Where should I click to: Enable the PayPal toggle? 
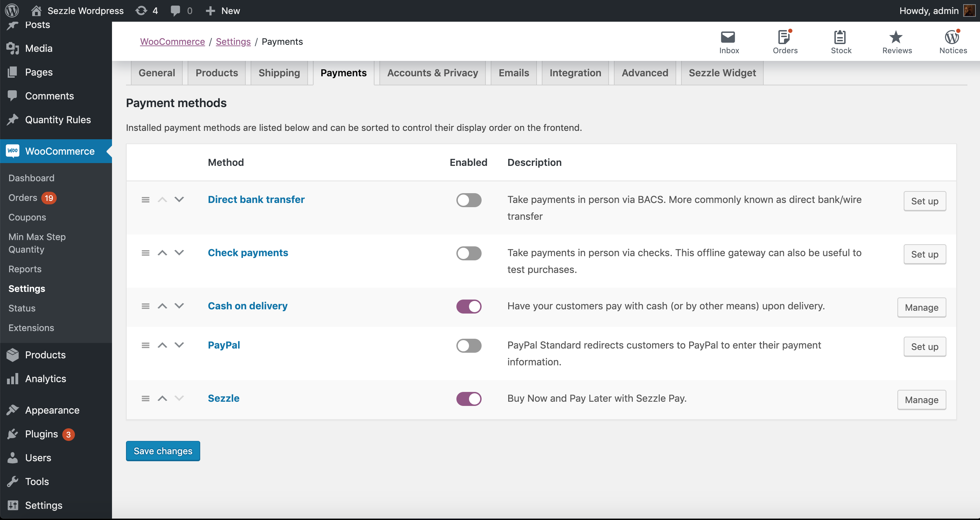point(469,346)
